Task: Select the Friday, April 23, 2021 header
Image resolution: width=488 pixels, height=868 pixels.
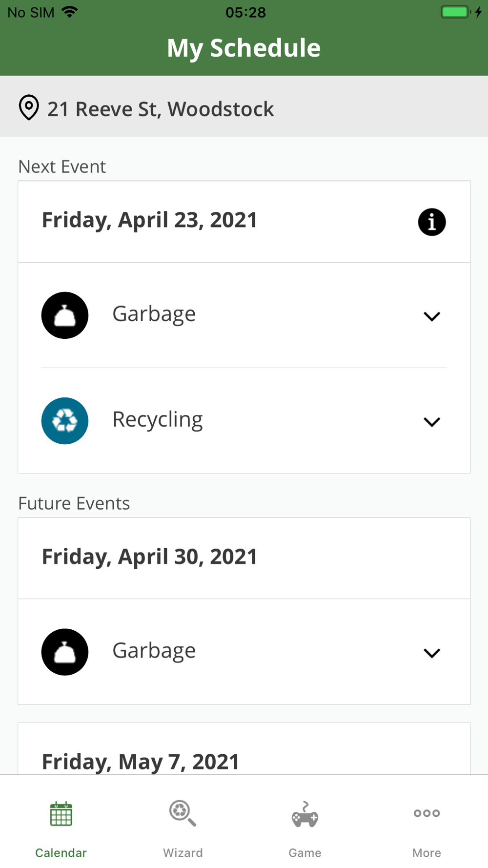Action: point(149,220)
